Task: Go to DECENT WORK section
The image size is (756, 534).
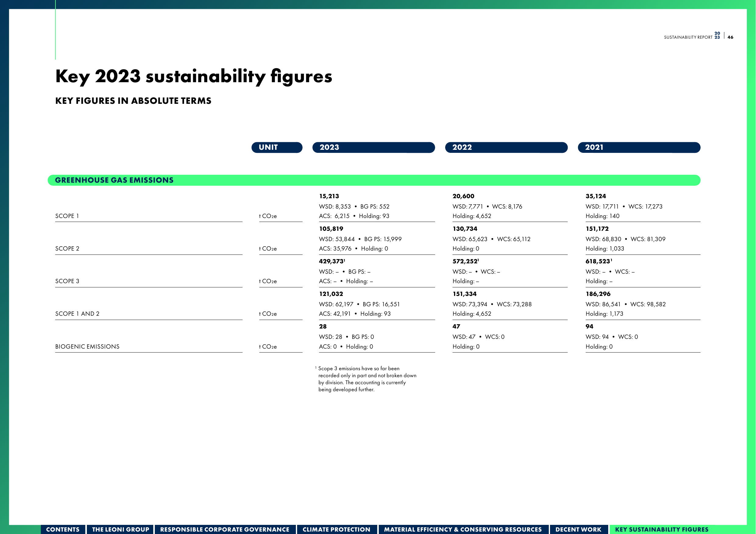Action: tap(579, 529)
